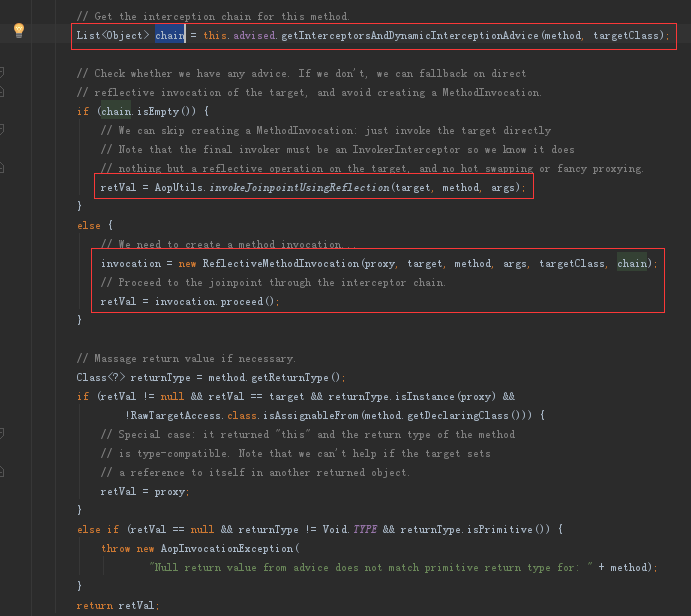Viewport: 691px width, 616px height.
Task: Click highlighted 'chain' argument in ReflectiveMethodInvocation constructor
Action: (632, 263)
